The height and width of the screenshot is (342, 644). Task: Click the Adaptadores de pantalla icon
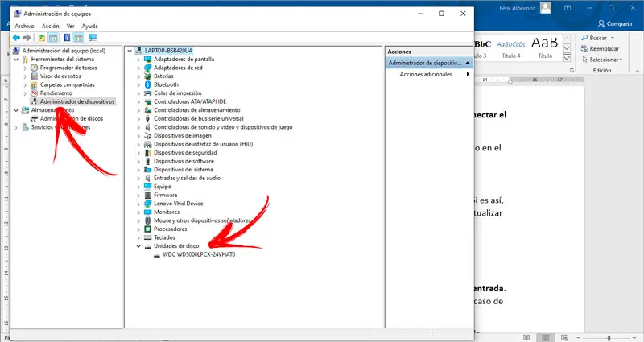[148, 59]
